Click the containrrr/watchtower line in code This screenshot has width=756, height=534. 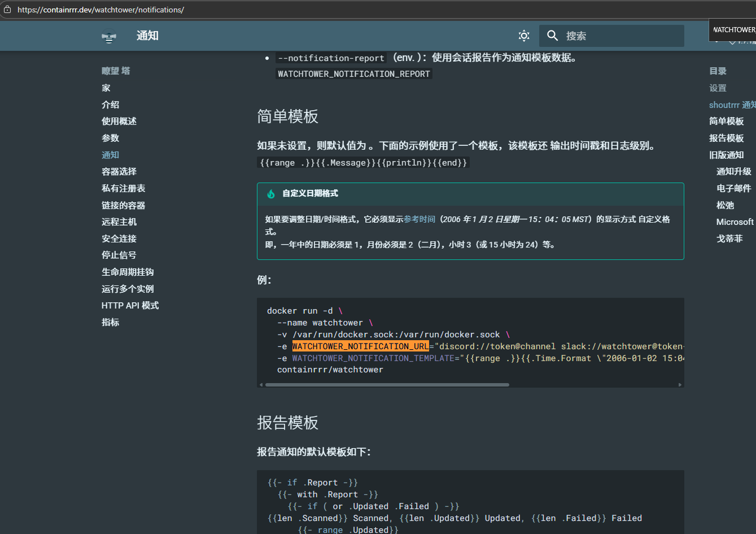pyautogui.click(x=330, y=370)
